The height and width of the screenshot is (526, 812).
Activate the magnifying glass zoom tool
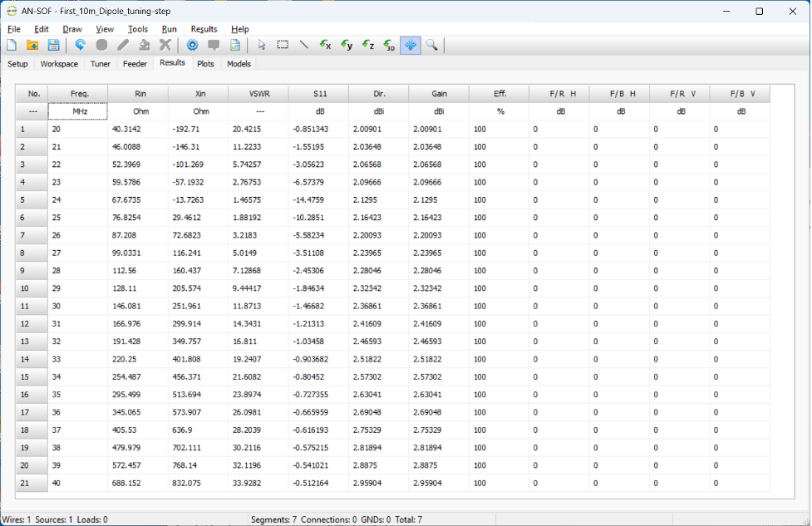pos(432,45)
